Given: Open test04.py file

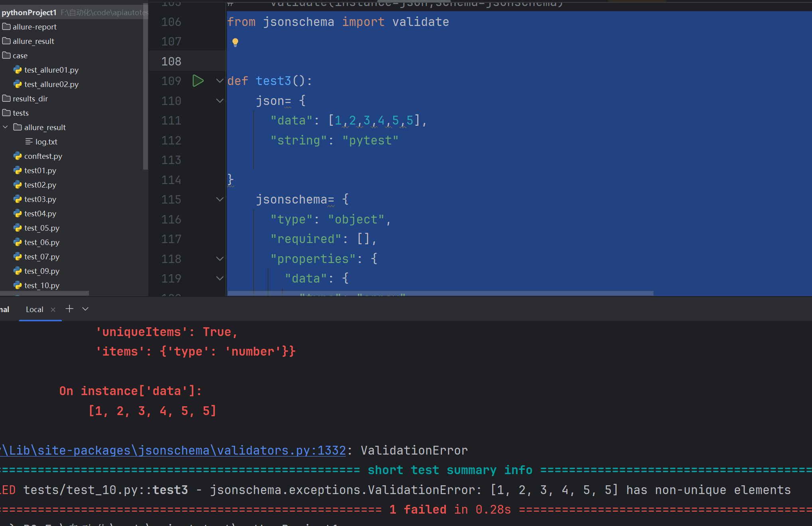Looking at the screenshot, I should 40,214.
